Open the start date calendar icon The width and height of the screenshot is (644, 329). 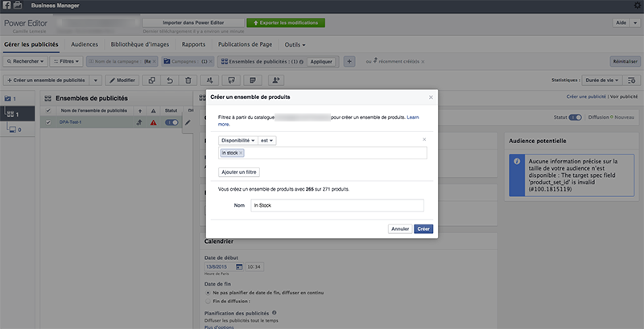tap(239, 266)
